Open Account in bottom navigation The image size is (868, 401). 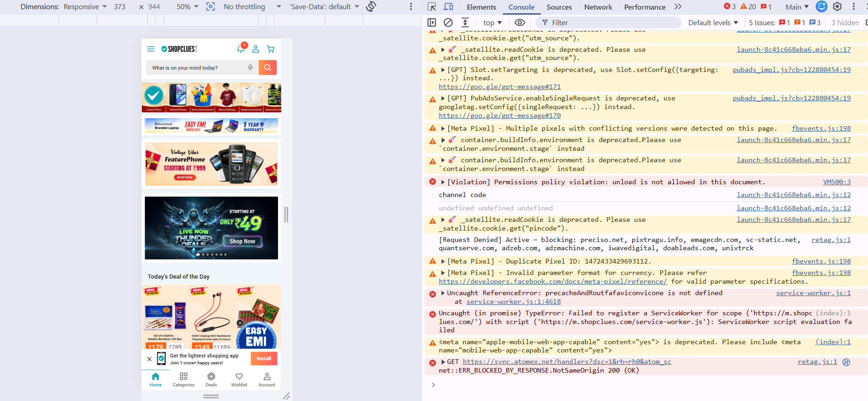[267, 379]
